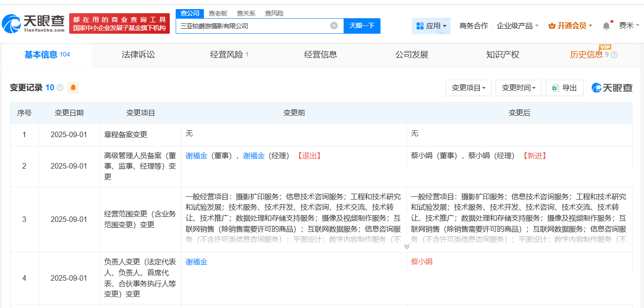The width and height of the screenshot is (644, 308).
Task: Click the notification bell icon near 费米
Action: pos(606,26)
